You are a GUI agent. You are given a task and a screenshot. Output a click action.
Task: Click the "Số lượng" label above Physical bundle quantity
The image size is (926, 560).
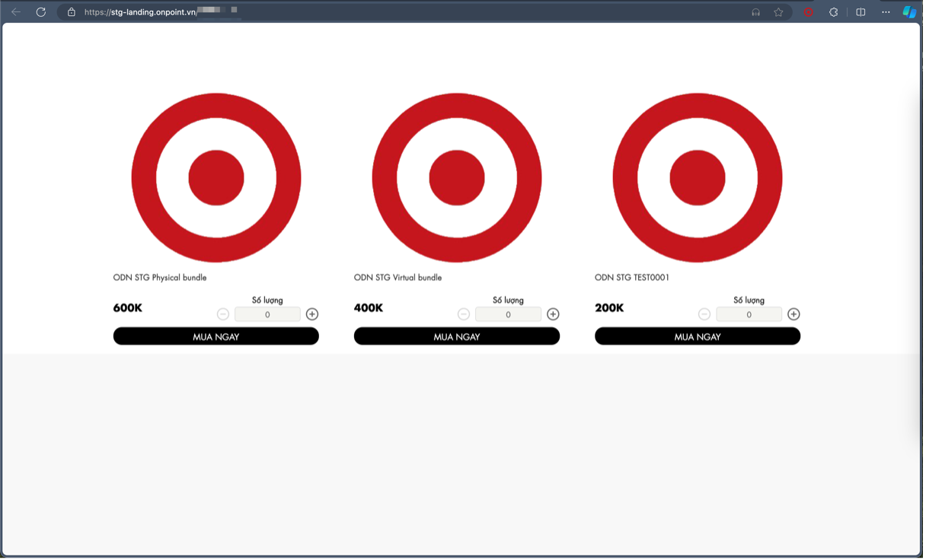coord(267,301)
